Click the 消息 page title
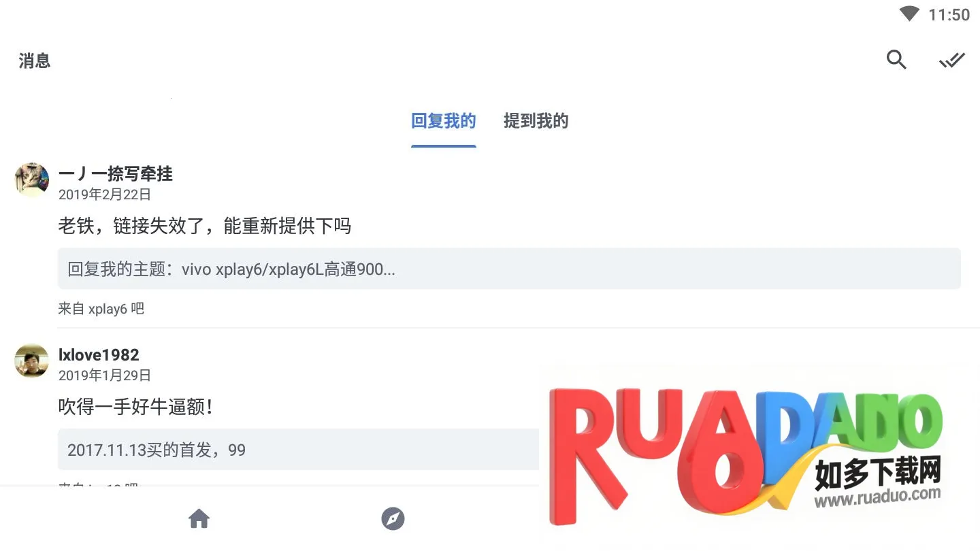Screen dimensions: 980x551 [35, 61]
